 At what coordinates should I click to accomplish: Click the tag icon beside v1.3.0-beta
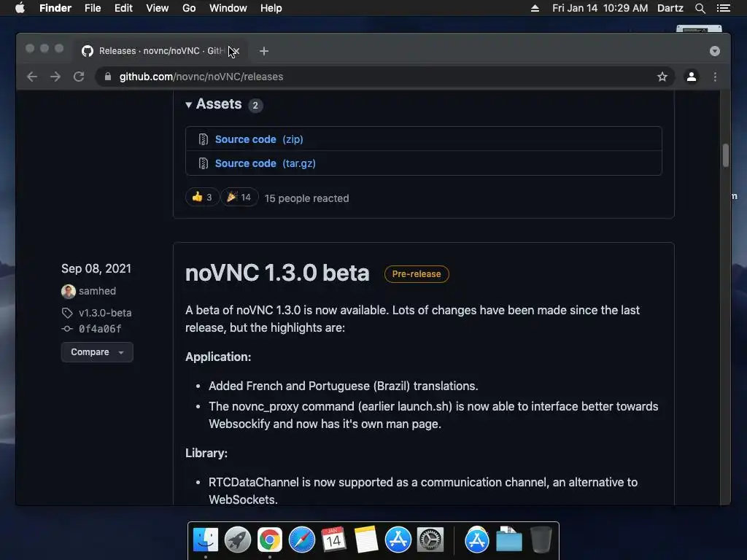click(x=67, y=313)
